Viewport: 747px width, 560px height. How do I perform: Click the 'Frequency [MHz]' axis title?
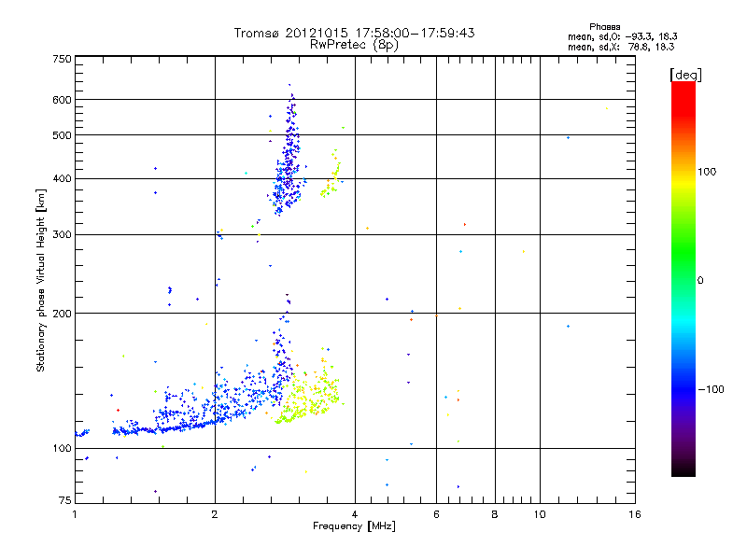click(354, 526)
